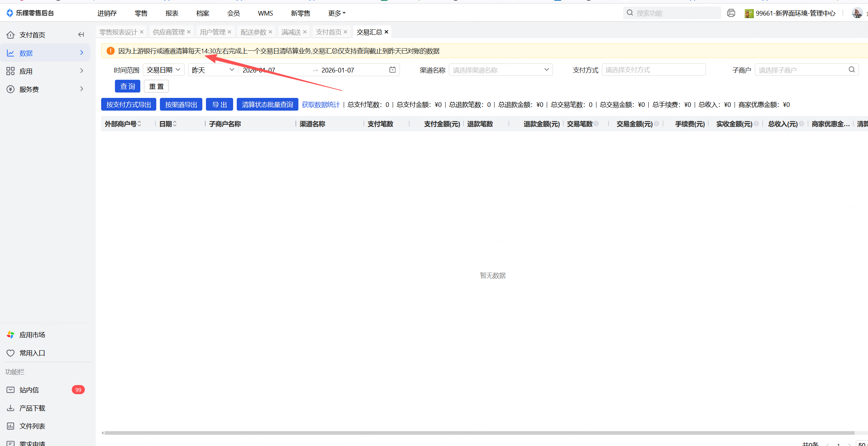This screenshot has height=446, width=868.
Task: Open the 更多 menu in top navigation
Action: pos(336,13)
